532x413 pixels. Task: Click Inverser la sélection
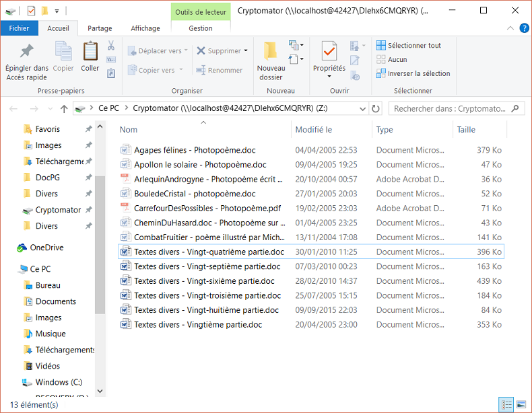[x=418, y=73]
